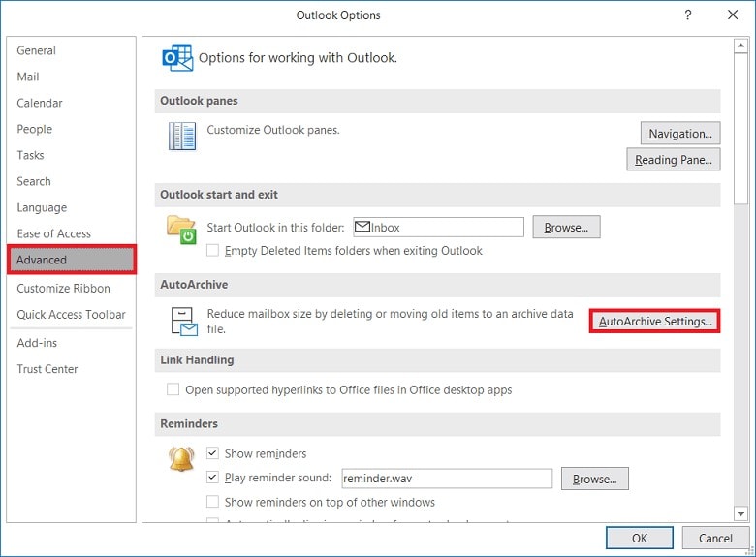The width and height of the screenshot is (756, 557).
Task: Click the scrollbar down arrow
Action: [x=741, y=513]
